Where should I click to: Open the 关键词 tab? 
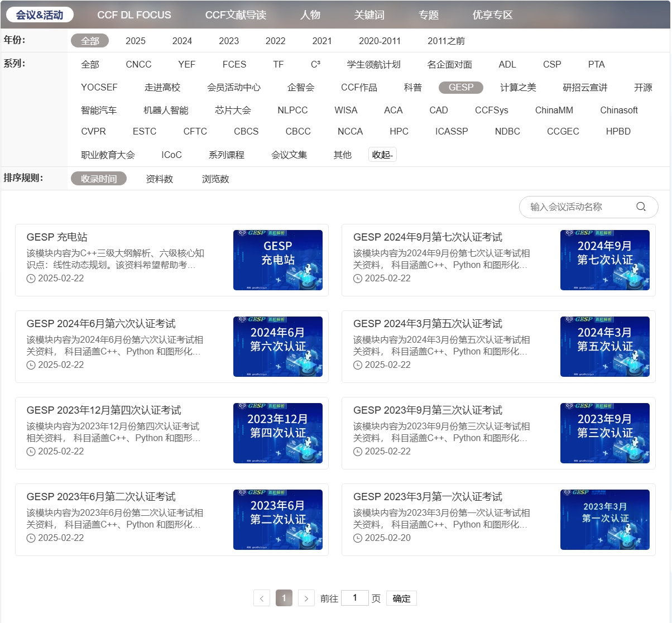369,15
